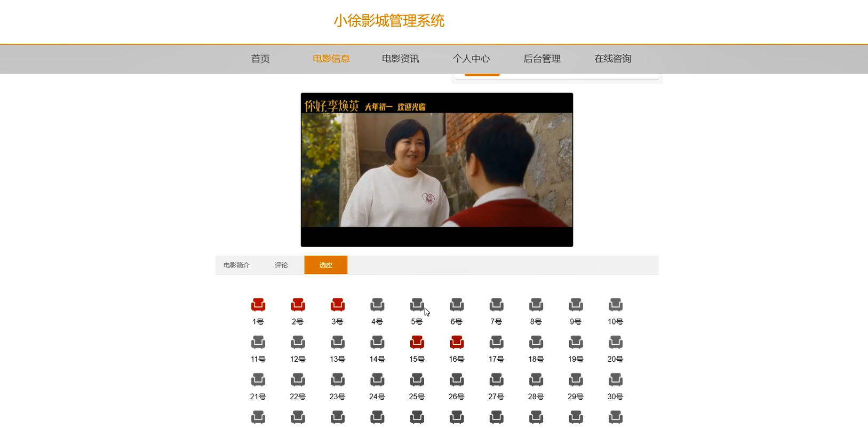
Task: Pick the gray seat 5号
Action: (x=417, y=305)
